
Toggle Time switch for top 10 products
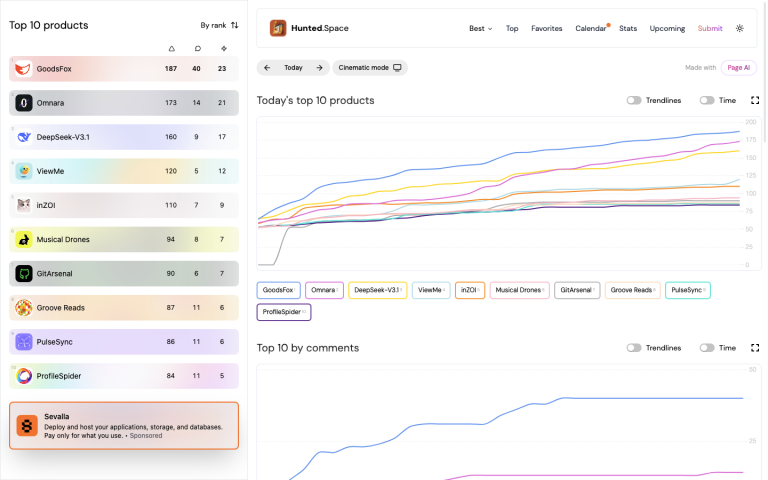click(707, 100)
